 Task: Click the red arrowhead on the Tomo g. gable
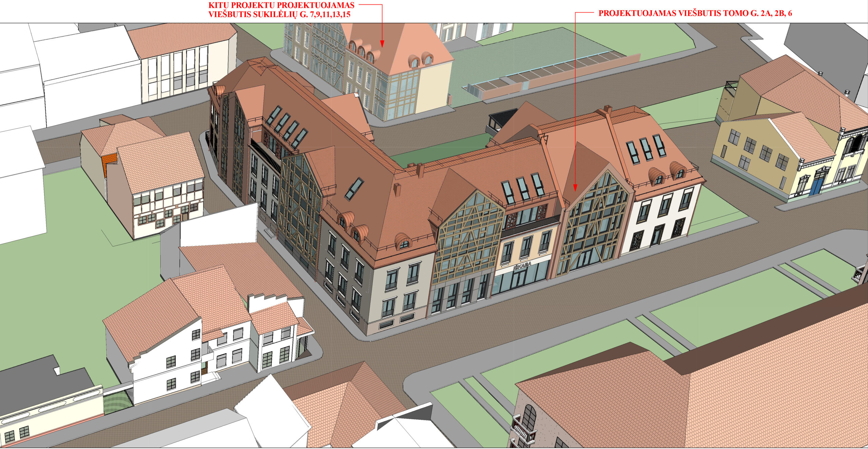575,187
